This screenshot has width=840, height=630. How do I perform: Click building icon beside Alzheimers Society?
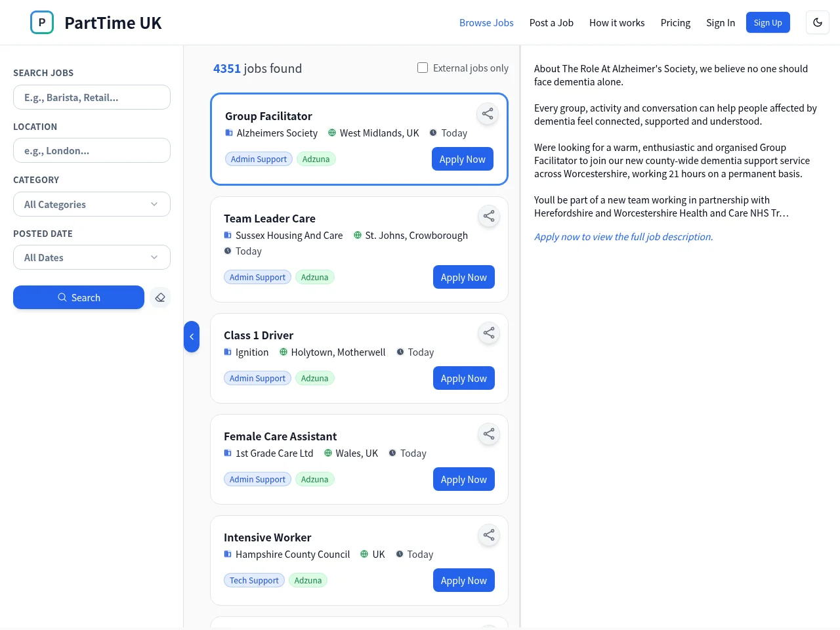pyautogui.click(x=229, y=133)
